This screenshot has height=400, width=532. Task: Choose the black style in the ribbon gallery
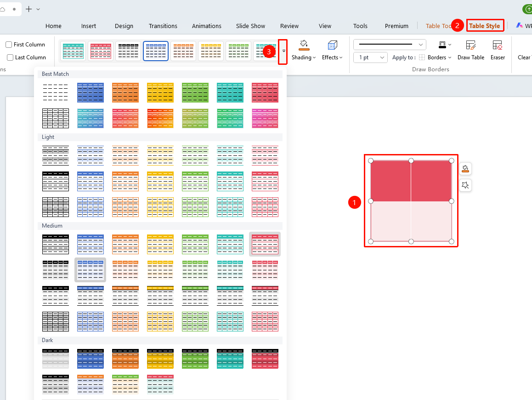[x=128, y=51]
